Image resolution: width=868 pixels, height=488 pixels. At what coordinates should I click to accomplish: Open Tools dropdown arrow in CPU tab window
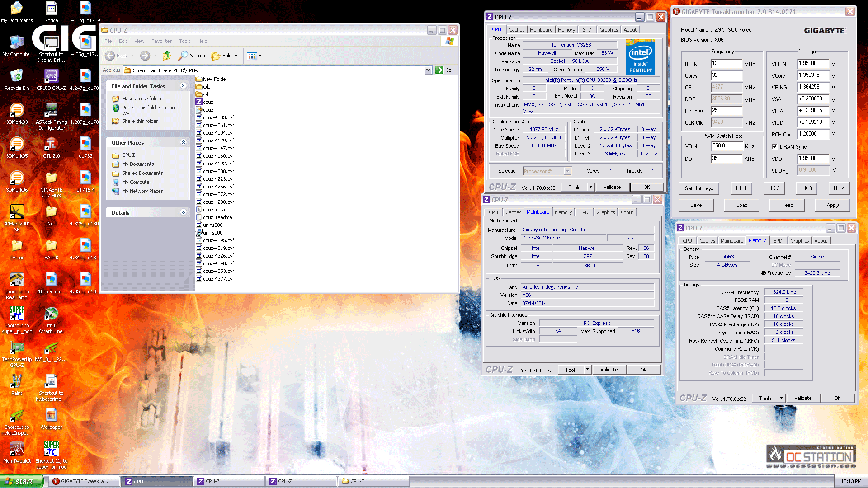(590, 187)
